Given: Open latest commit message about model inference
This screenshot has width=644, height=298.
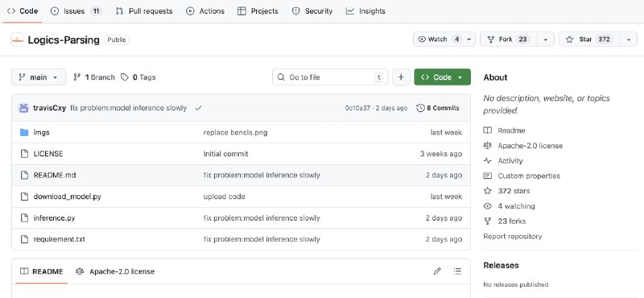Looking at the screenshot, I should [129, 108].
